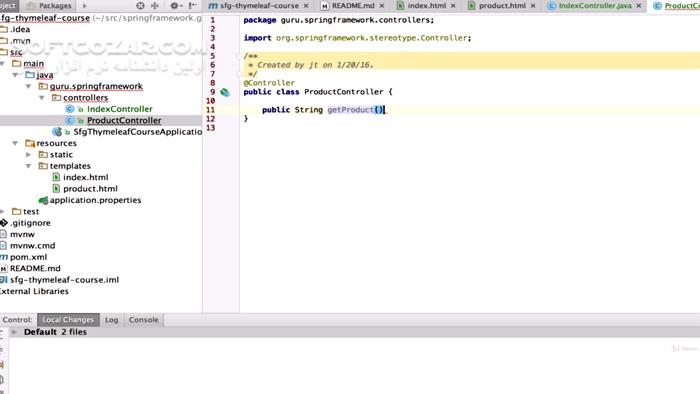Select SfgThymeleafCourseApplication in tree
Screen dimensions: 700x394
click(x=138, y=132)
